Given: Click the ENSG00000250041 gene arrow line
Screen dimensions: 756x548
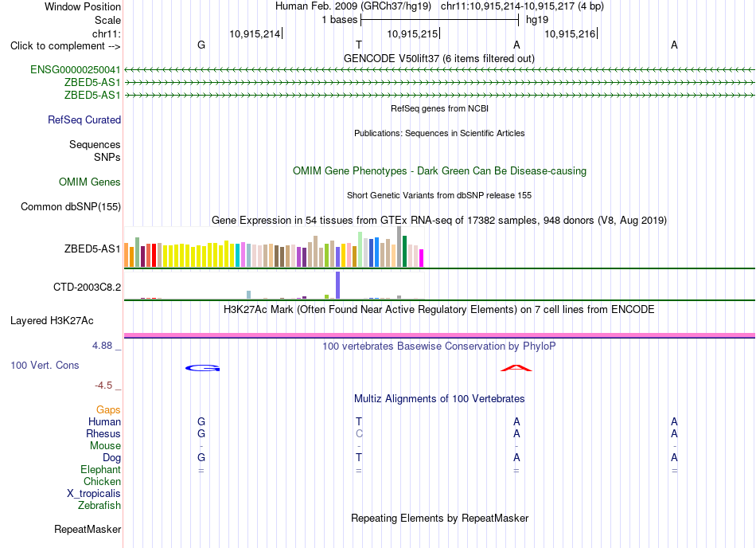Looking at the screenshot, I should point(439,70).
